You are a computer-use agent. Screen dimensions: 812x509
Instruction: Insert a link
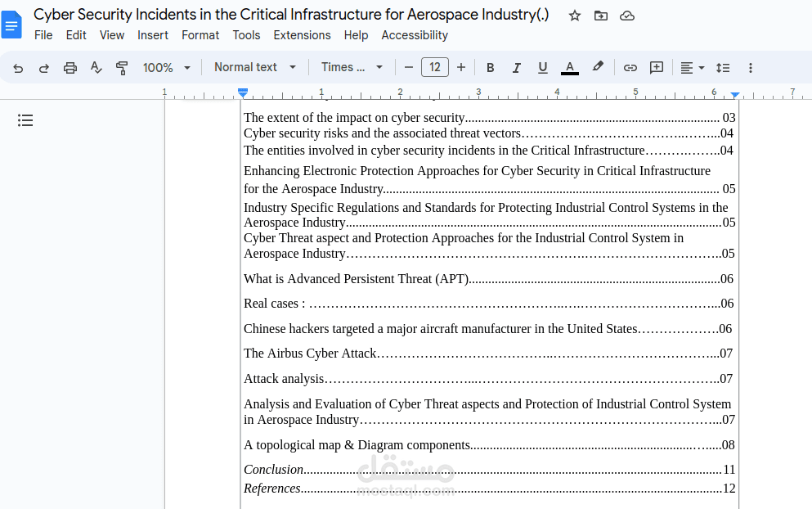coord(630,68)
